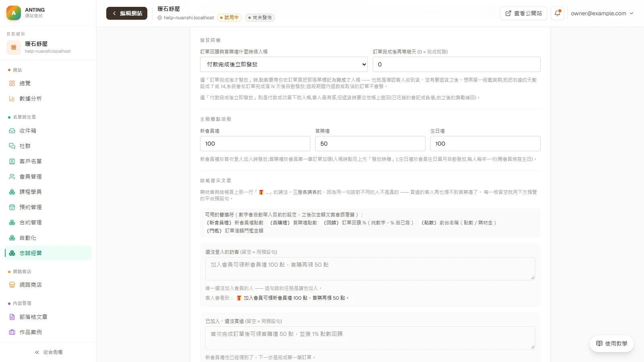Viewport: 644px width, 362px height.
Task: Click the {新會員禮} placeholder token
Action: (219, 223)
